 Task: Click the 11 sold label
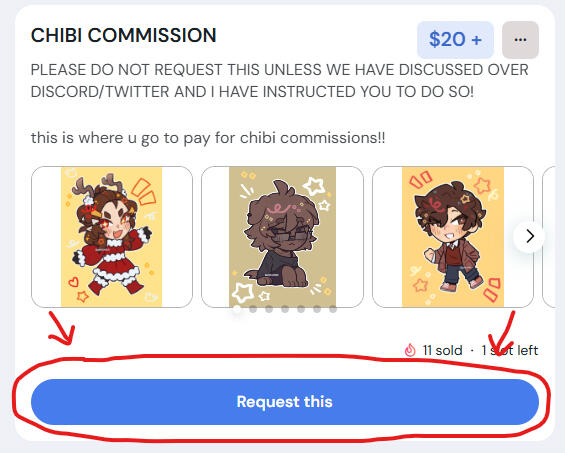[x=442, y=350]
